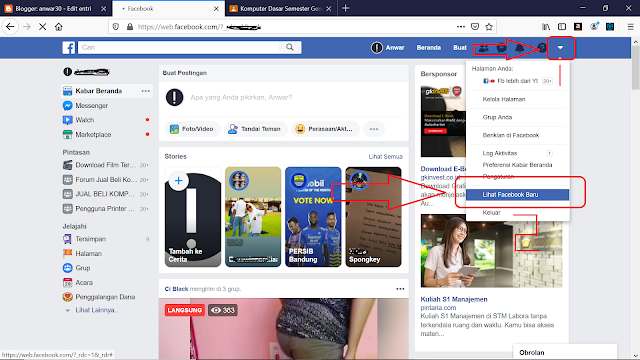640x360 pixels.
Task: Open page actions three-dot menu in address bar
Action: coord(461,27)
